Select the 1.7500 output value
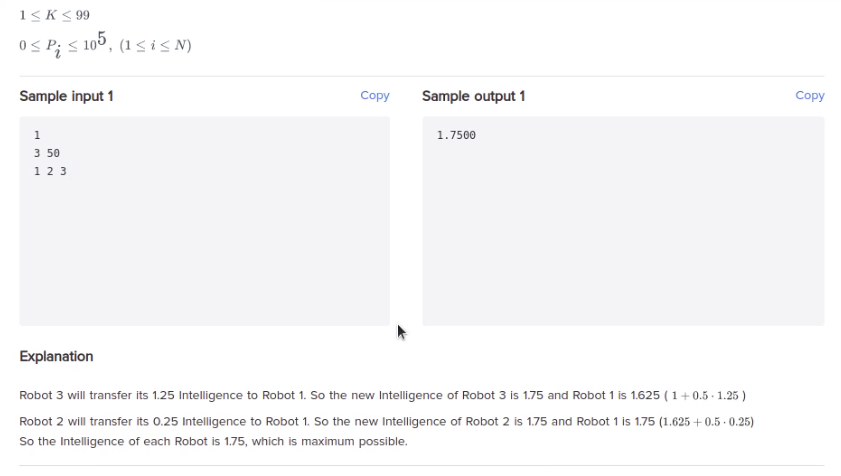 [456, 135]
